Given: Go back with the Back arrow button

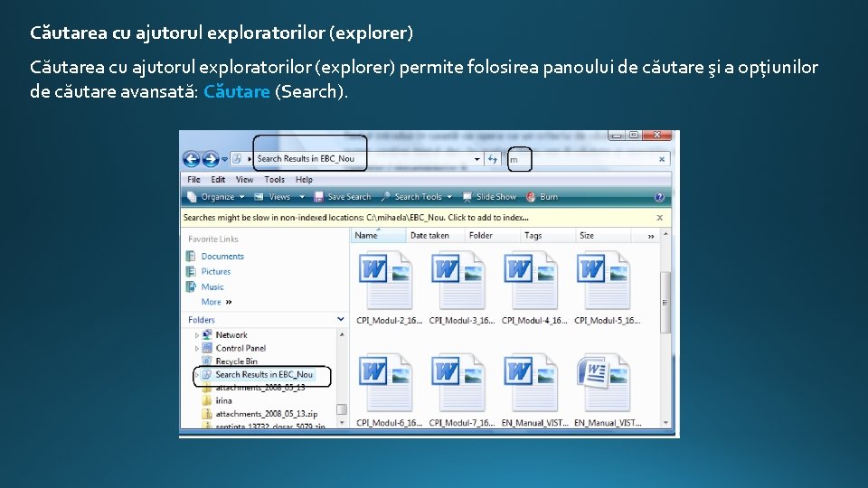Looking at the screenshot, I should pyautogui.click(x=191, y=159).
